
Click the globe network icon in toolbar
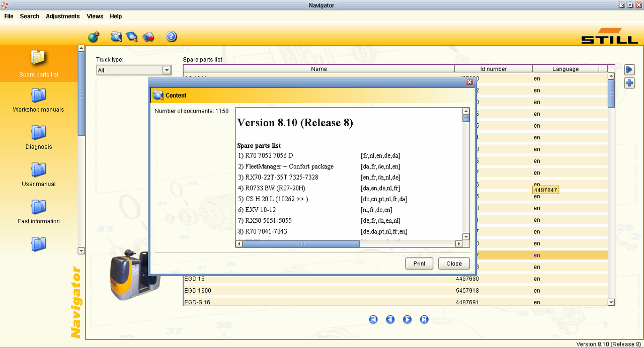(x=93, y=37)
